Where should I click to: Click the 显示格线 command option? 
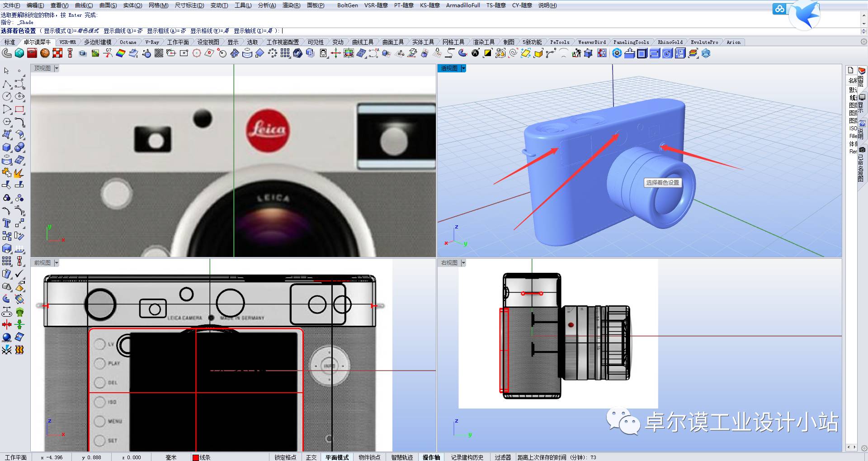click(209, 31)
